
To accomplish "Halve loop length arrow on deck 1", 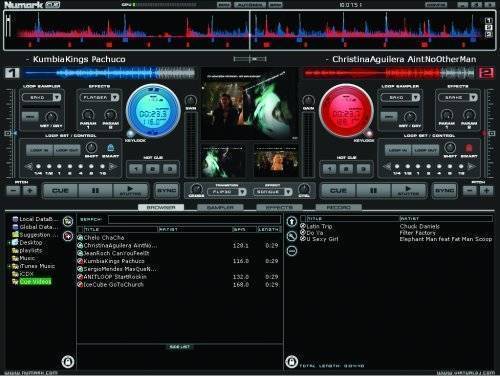I will click(28, 166).
